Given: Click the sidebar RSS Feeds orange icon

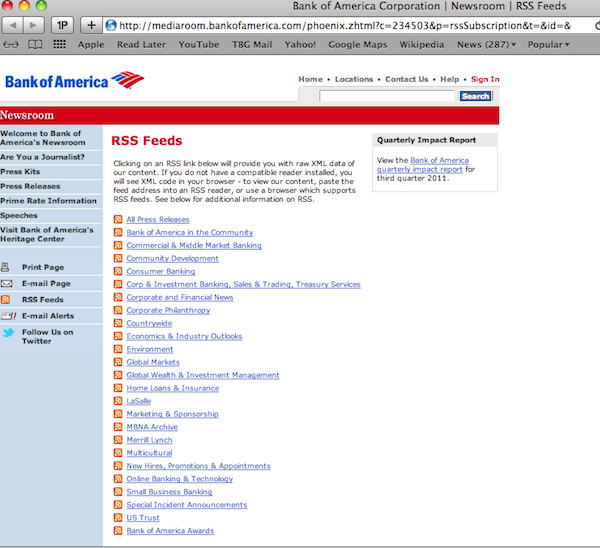Looking at the screenshot, I should [x=5, y=299].
